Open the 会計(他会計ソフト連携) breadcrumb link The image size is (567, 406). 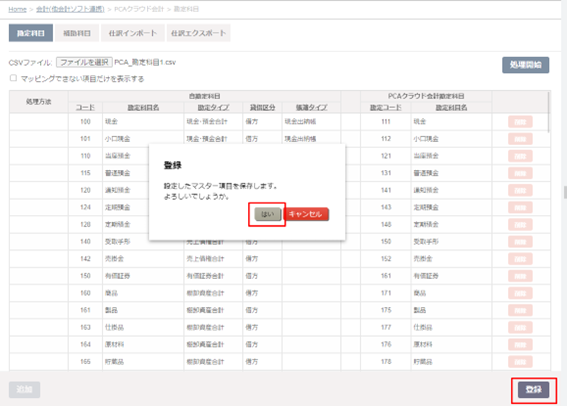pyautogui.click(x=70, y=9)
